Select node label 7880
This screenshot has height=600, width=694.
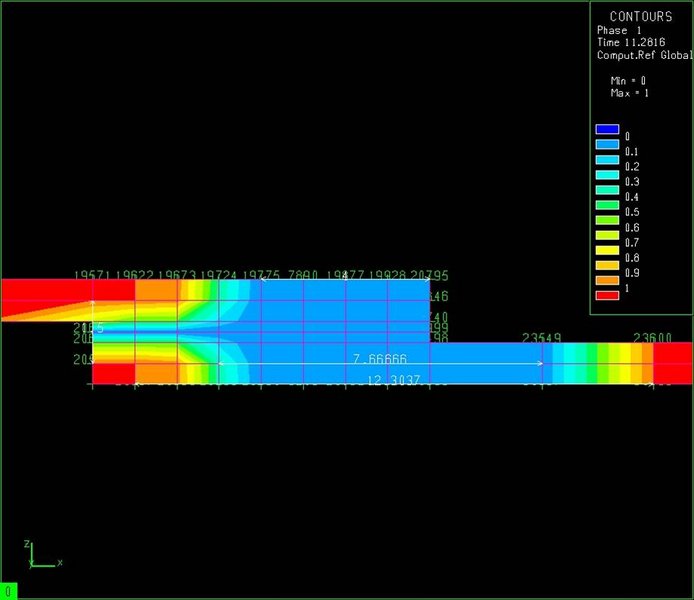[x=303, y=275]
